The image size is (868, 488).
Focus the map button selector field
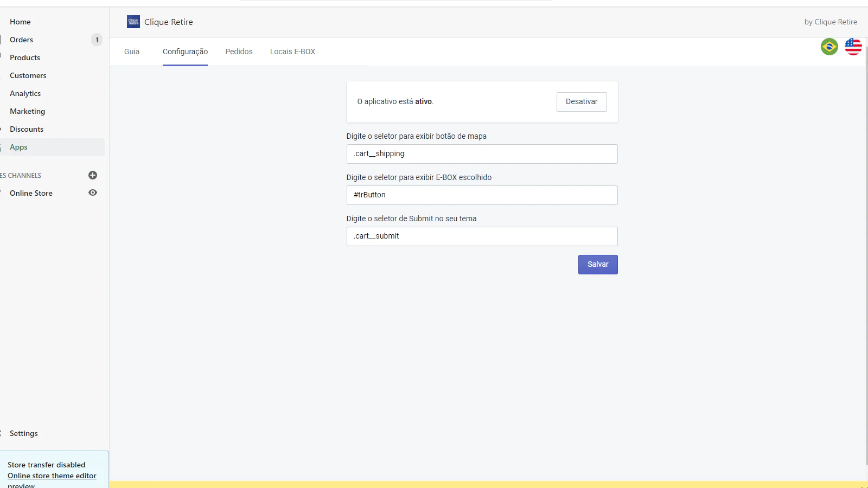coord(482,154)
